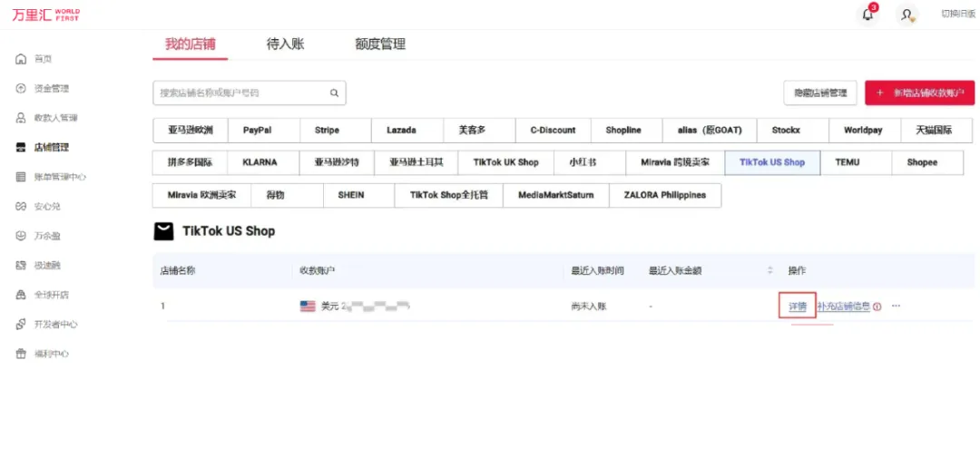Screen dimensions: 980x458
Task: Open 资金管理 in the sidebar
Action: click(x=51, y=89)
